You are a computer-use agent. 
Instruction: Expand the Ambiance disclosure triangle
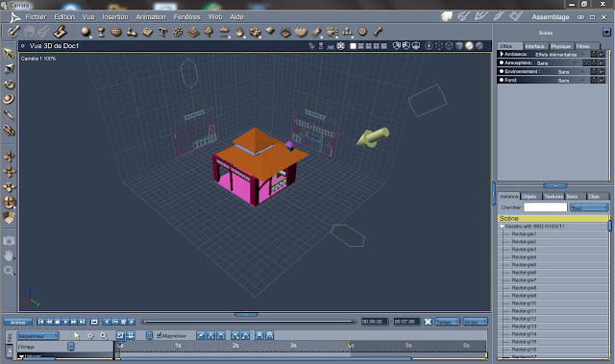[x=502, y=54]
